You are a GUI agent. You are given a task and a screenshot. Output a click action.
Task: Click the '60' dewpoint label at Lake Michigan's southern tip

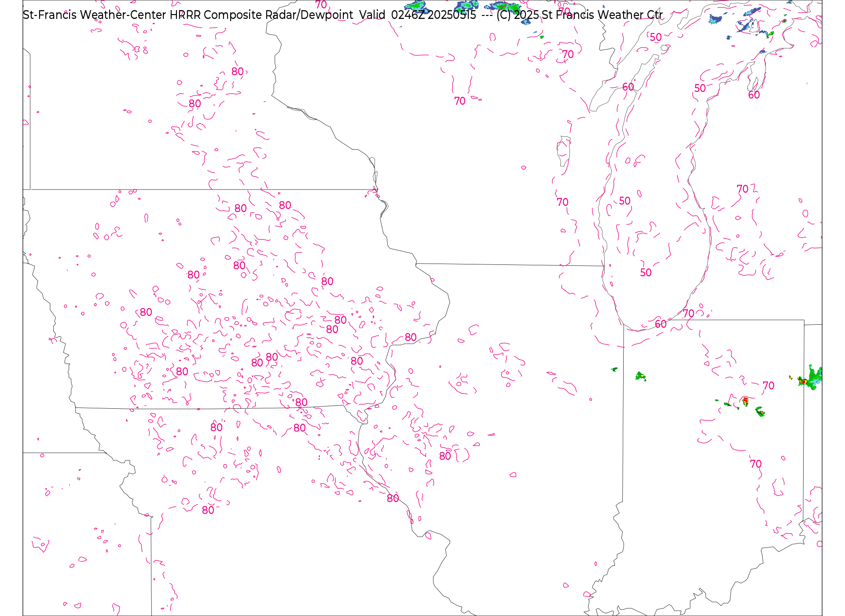tap(661, 324)
